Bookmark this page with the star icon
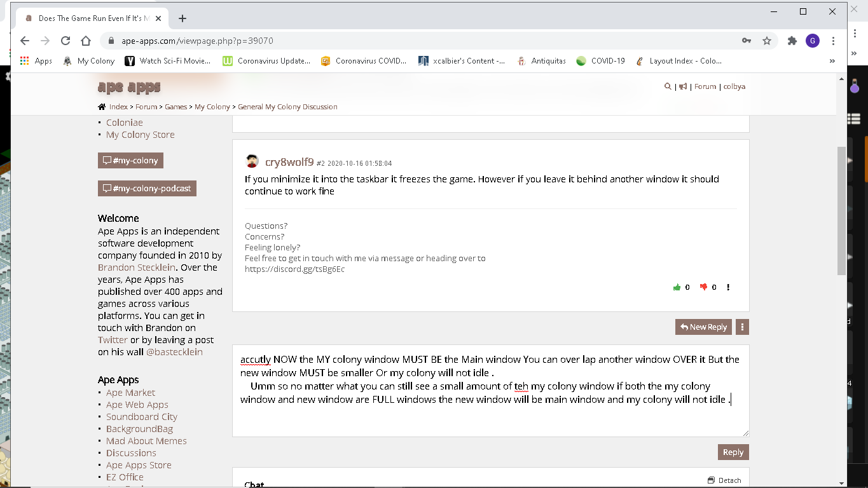 [x=767, y=41]
